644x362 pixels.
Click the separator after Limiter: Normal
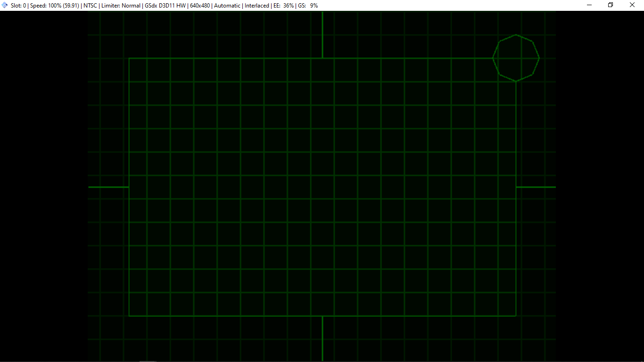tap(142, 5)
